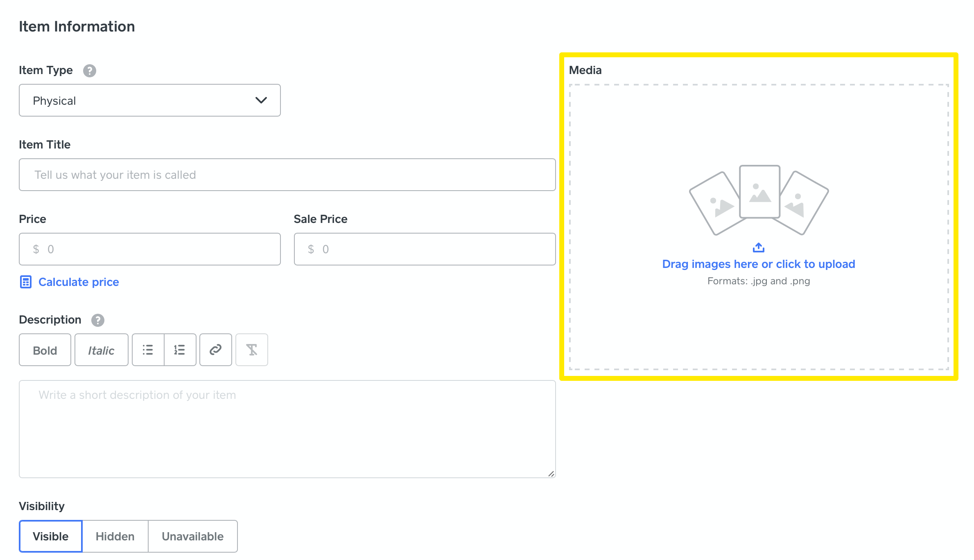This screenshot has height=560, width=974.
Task: Click the Calculate price link
Action: (79, 282)
